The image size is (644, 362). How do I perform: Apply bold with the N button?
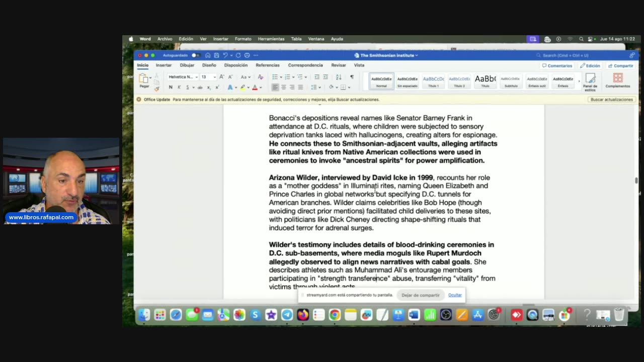point(171,87)
